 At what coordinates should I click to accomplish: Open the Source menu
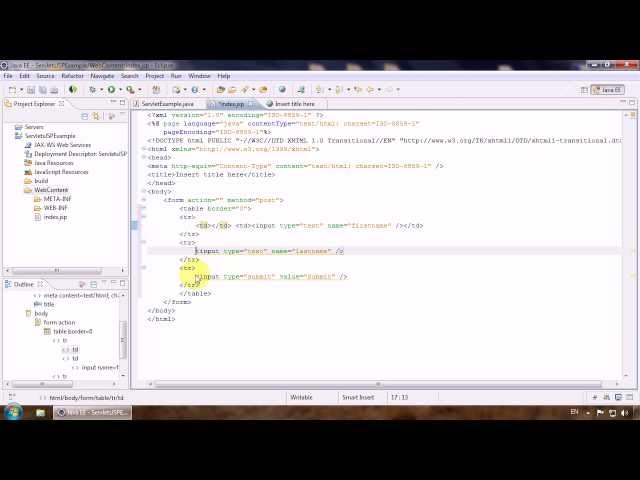tap(45, 76)
